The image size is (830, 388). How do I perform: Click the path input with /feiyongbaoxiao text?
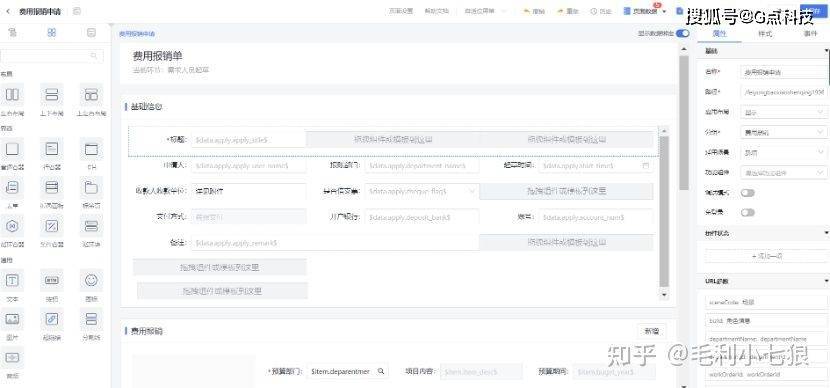pyautogui.click(x=784, y=92)
